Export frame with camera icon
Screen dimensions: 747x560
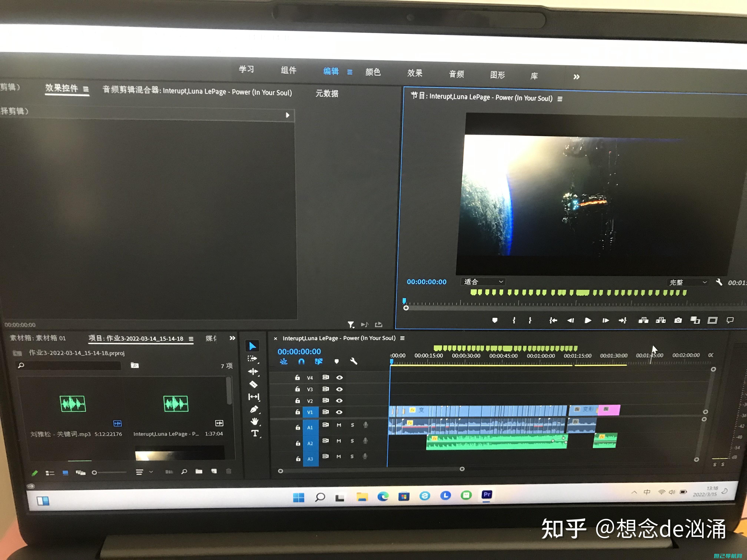(678, 320)
